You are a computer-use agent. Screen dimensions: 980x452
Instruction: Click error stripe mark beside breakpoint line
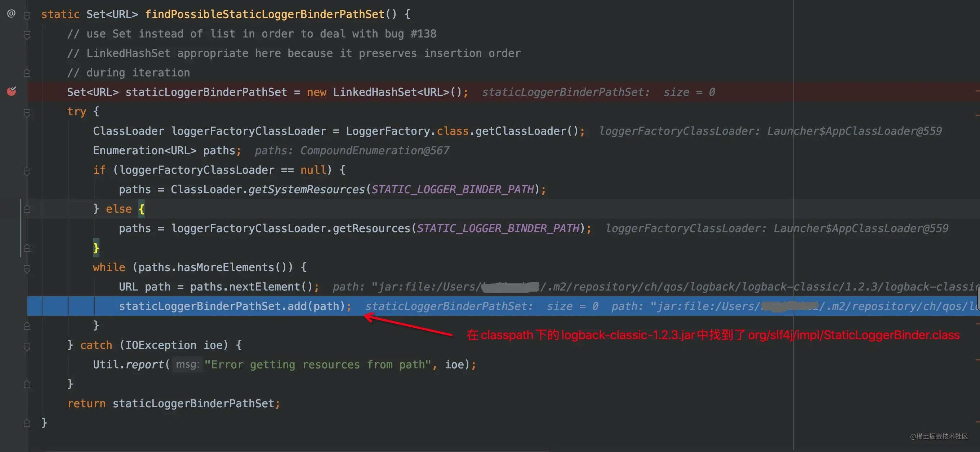pos(977,91)
